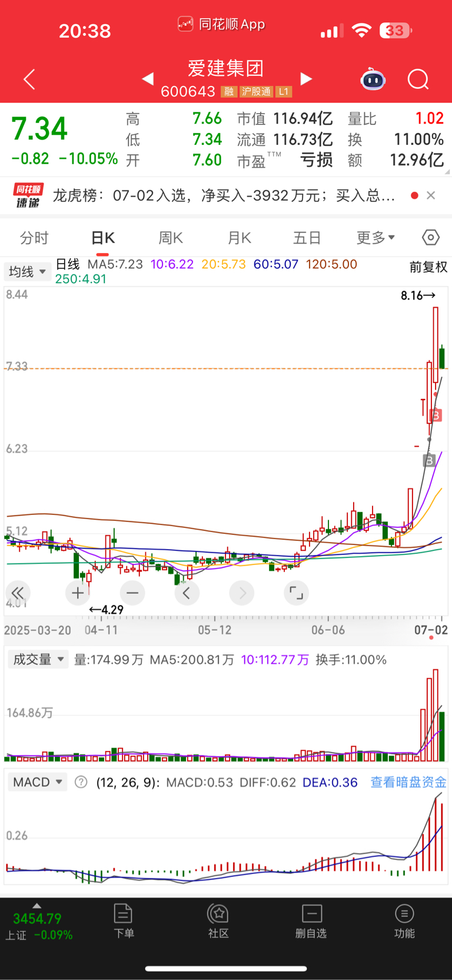Tap the stock name 爱建集团

(x=226, y=68)
